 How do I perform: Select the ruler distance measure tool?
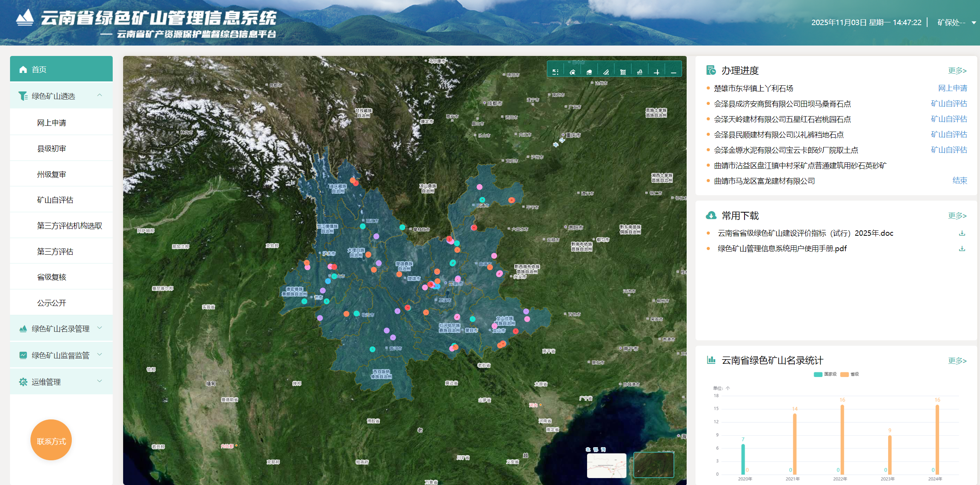606,72
